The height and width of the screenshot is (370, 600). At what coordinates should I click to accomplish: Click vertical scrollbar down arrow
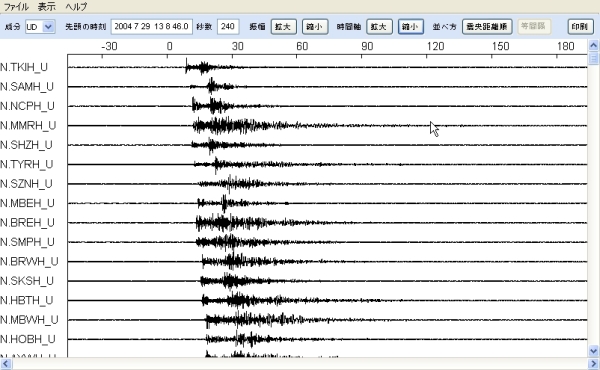[x=593, y=350]
